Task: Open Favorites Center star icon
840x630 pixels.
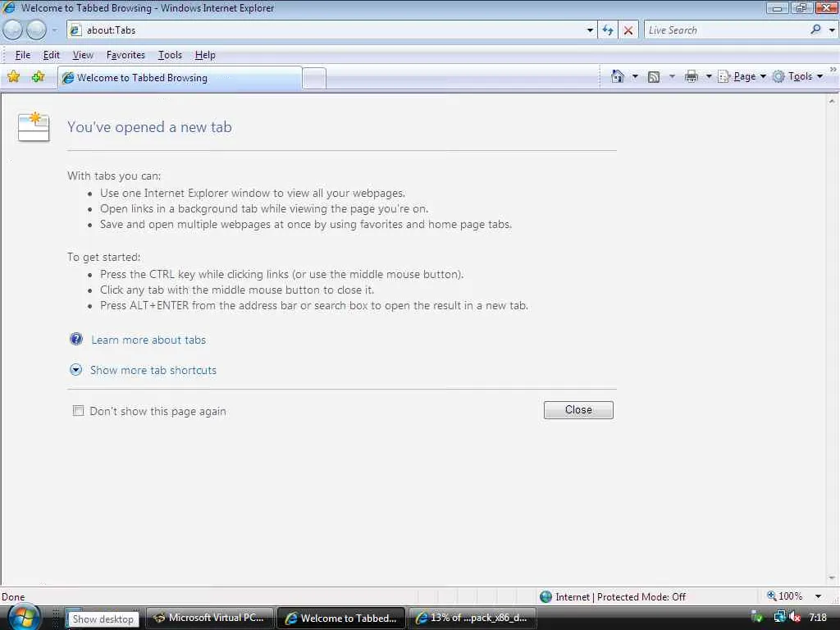Action: [x=13, y=76]
